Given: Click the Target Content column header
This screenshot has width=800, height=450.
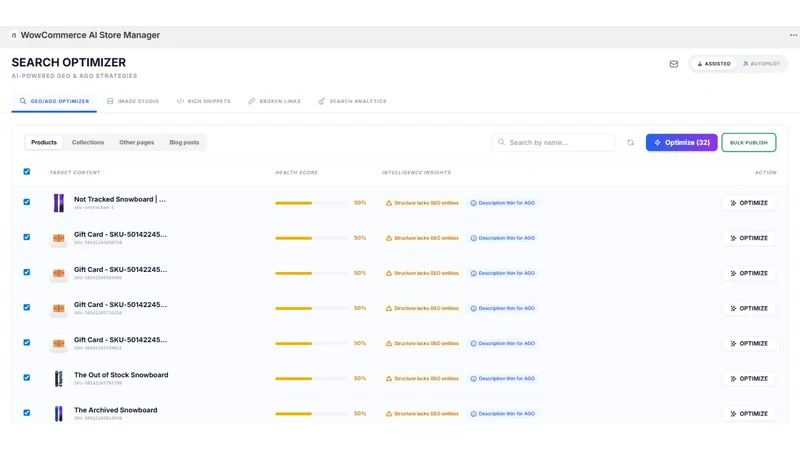Looking at the screenshot, I should click(x=74, y=172).
